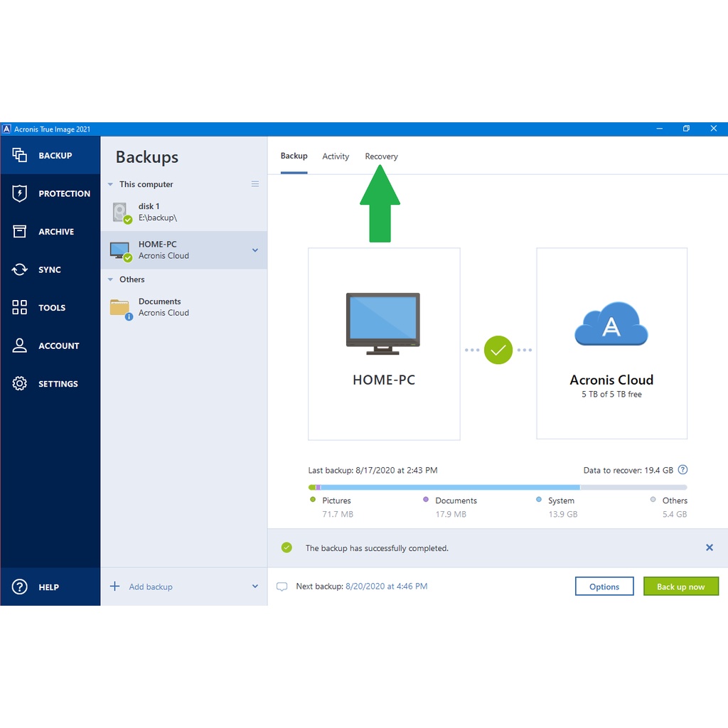Restore down the Acronis window
The height and width of the screenshot is (728, 728).
point(686,129)
